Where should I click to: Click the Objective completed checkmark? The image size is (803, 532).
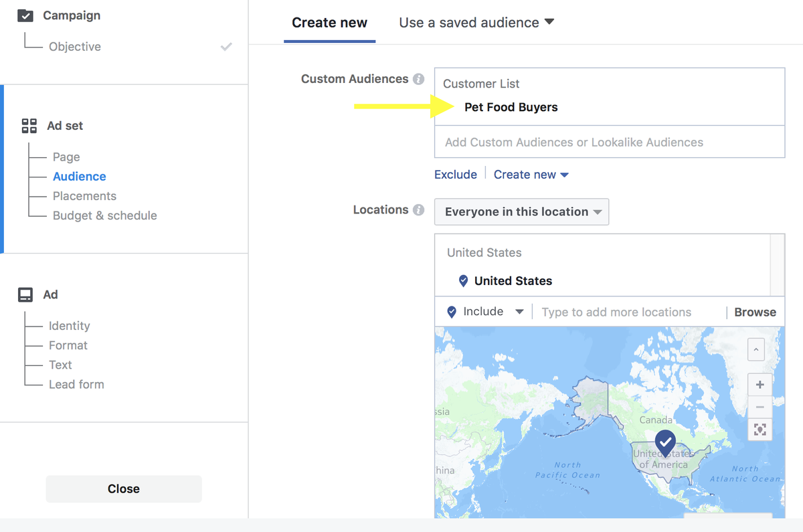pyautogui.click(x=226, y=47)
